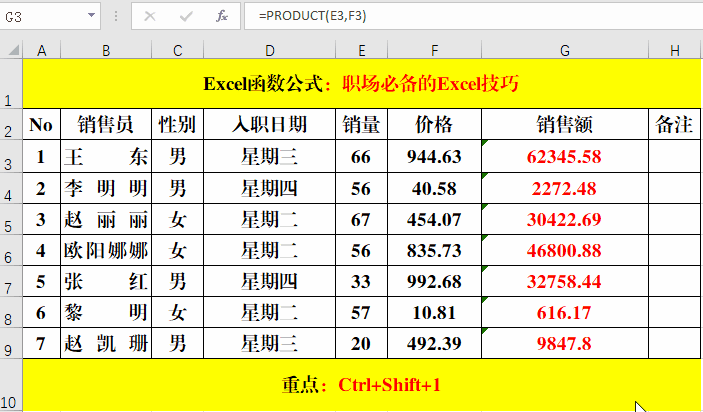The image size is (703, 412).
Task: Click the '销售员' header cell
Action: pyautogui.click(x=106, y=124)
